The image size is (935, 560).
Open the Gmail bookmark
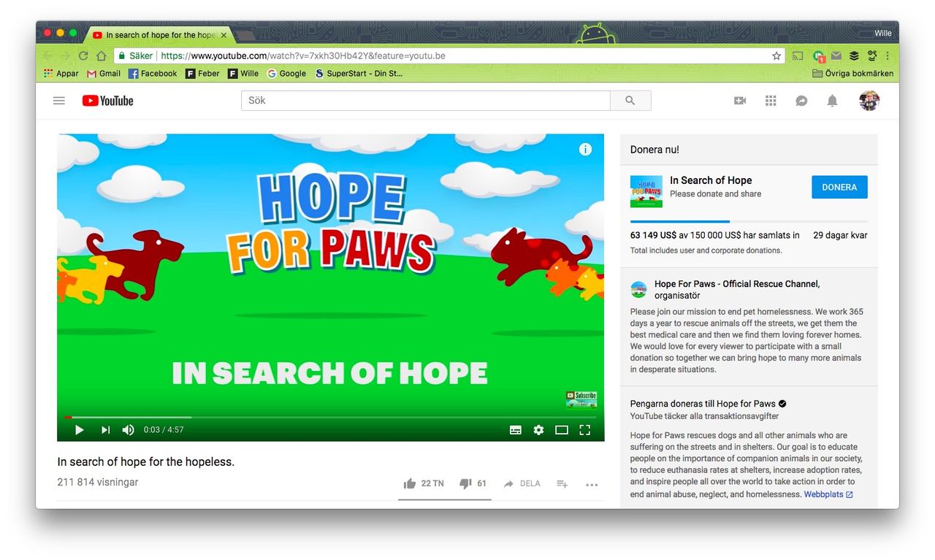click(x=104, y=73)
